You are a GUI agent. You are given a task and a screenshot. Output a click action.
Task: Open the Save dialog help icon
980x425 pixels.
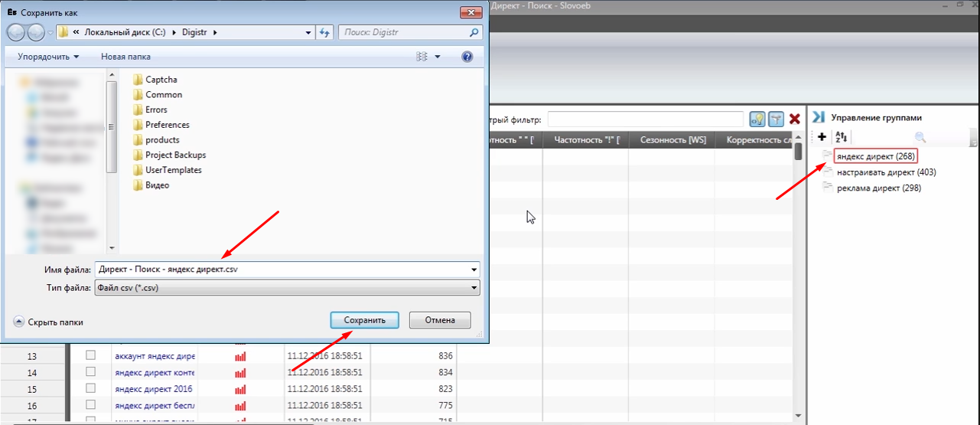coord(467,57)
